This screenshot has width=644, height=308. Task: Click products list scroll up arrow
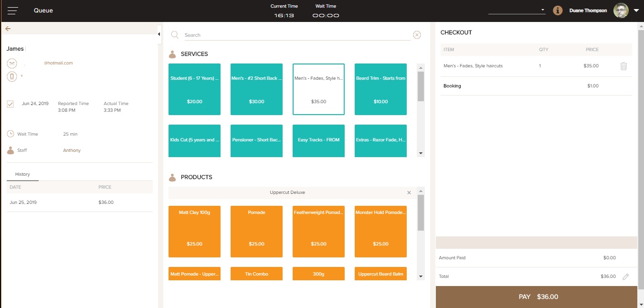[421, 190]
